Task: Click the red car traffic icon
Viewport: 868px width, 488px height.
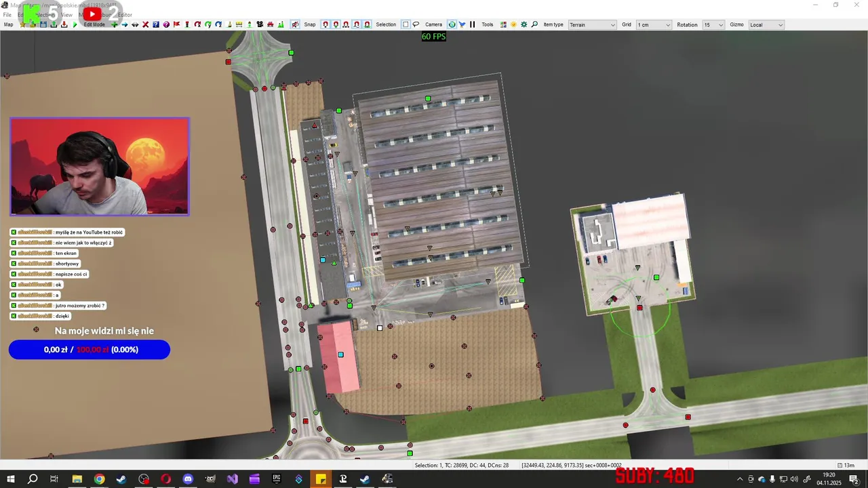Action: click(x=271, y=24)
